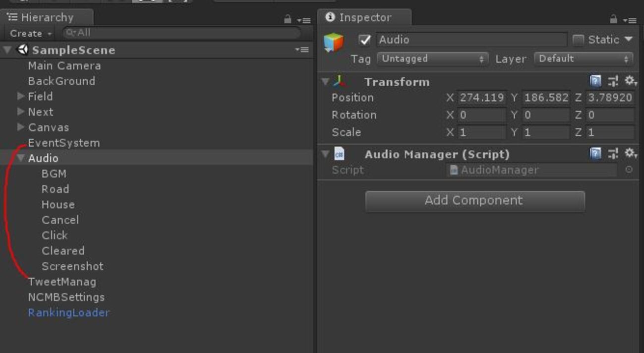Expand the Field object in Hierarchy
644x353 pixels.
click(x=21, y=96)
